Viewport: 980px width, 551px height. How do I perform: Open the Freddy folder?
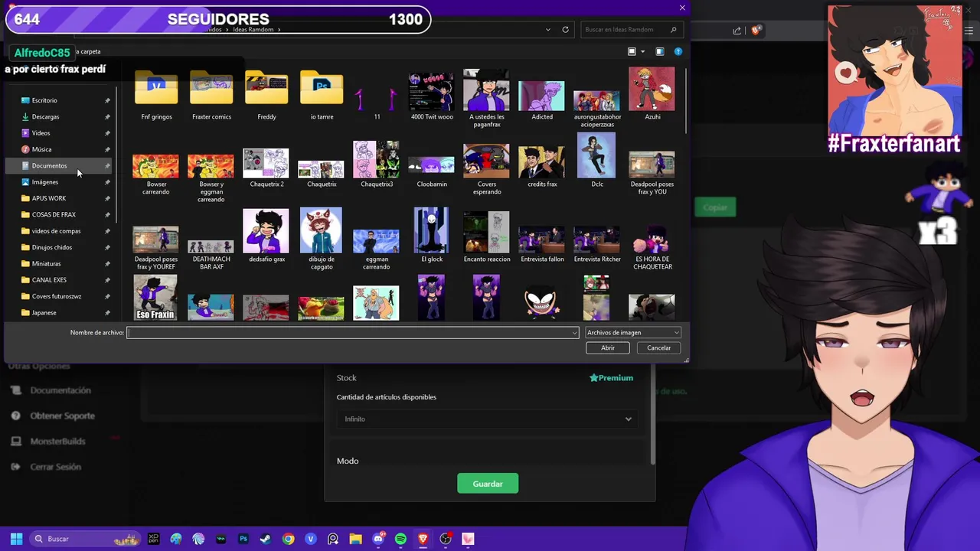point(266,95)
